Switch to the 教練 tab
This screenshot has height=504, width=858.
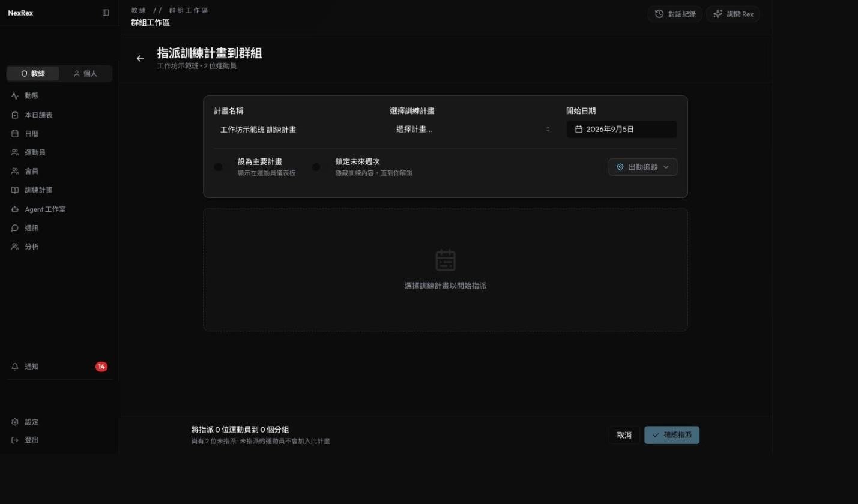[x=33, y=74]
